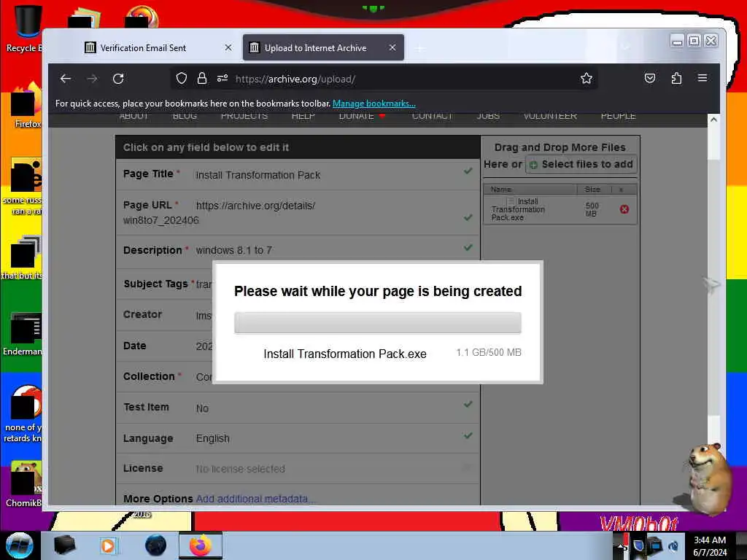Open the globe browser taskbar icon
747x560 pixels.
[156, 545]
